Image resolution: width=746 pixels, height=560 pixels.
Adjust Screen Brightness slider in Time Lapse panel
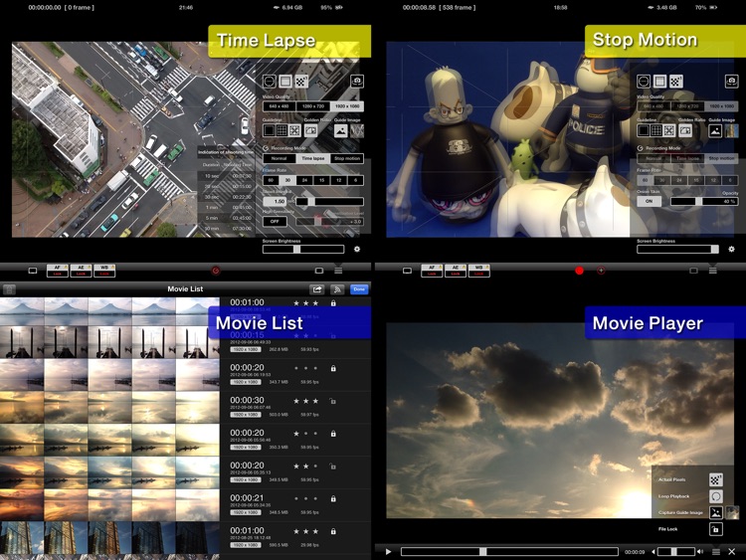[303, 249]
